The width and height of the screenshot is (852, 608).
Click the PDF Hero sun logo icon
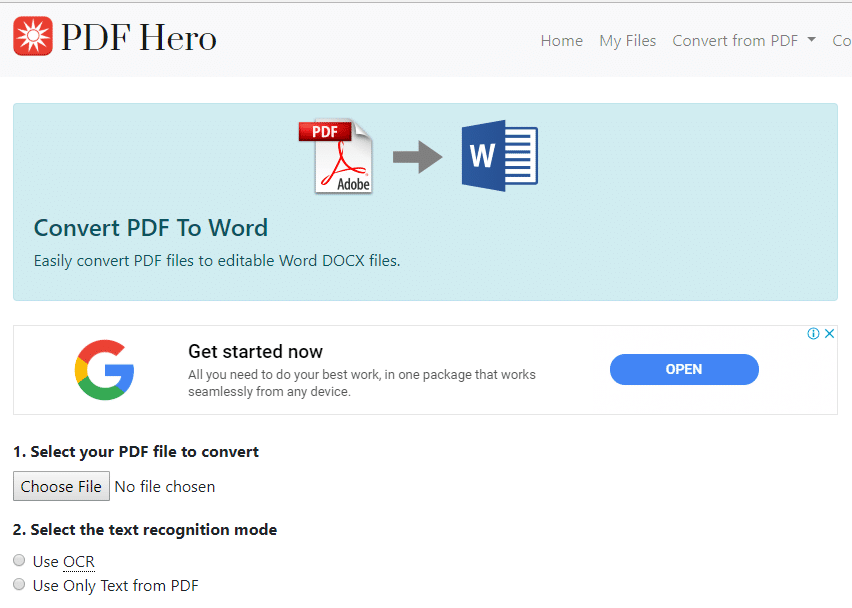pos(33,36)
